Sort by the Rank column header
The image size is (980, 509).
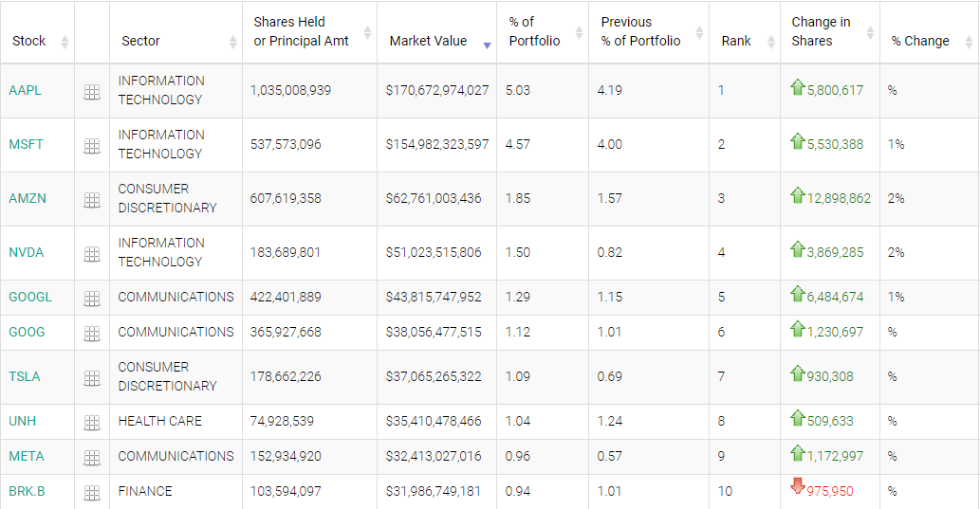(x=736, y=41)
